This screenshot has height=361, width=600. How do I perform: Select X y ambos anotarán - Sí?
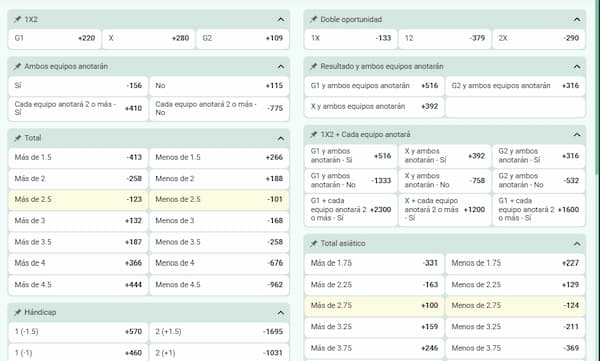click(445, 156)
